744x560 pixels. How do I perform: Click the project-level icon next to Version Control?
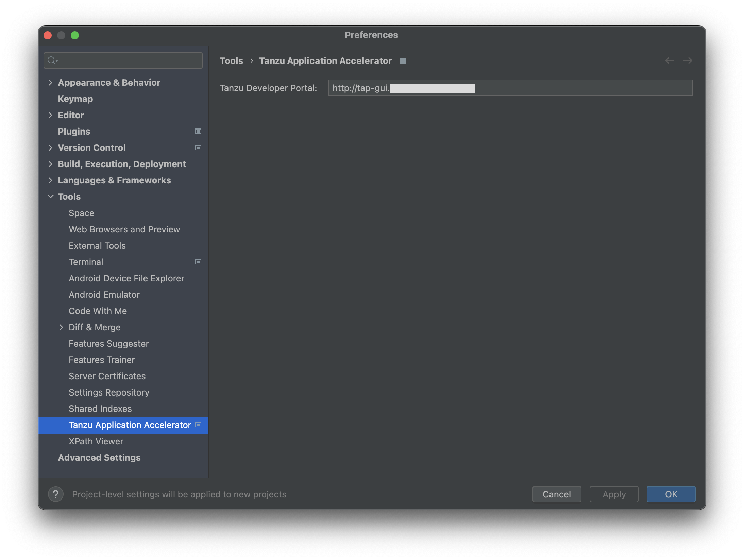pos(198,147)
